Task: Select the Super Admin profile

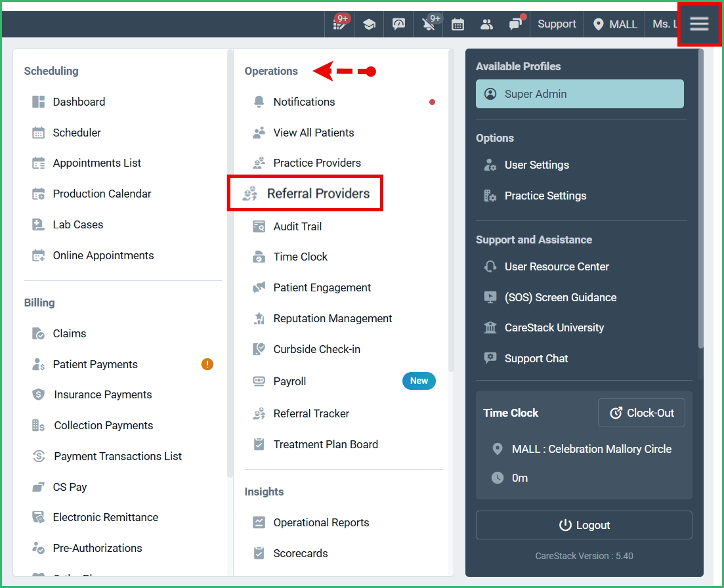Action: [580, 94]
